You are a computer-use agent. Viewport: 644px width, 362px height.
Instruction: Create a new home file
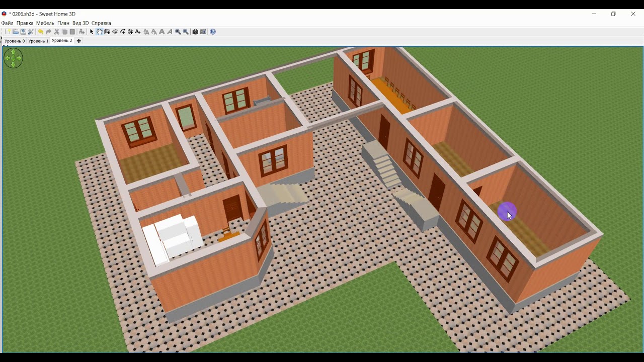point(8,32)
